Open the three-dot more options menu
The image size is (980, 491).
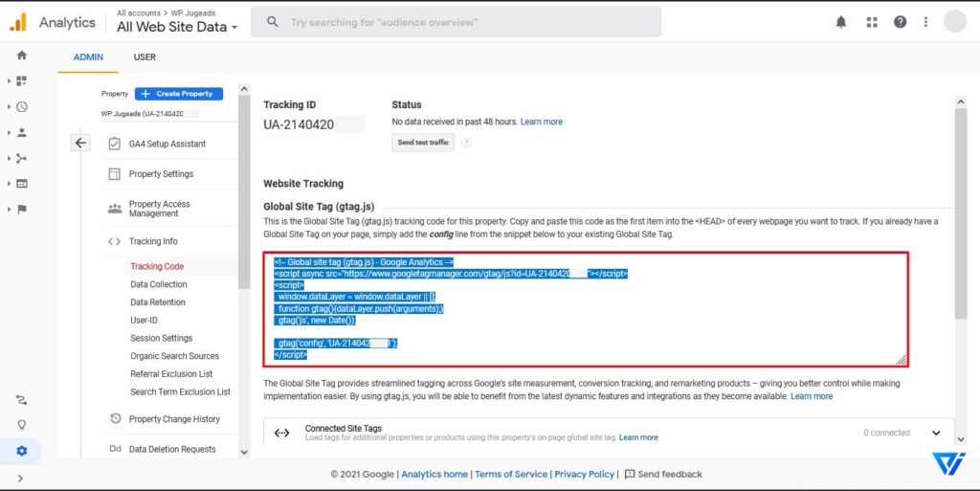click(925, 22)
